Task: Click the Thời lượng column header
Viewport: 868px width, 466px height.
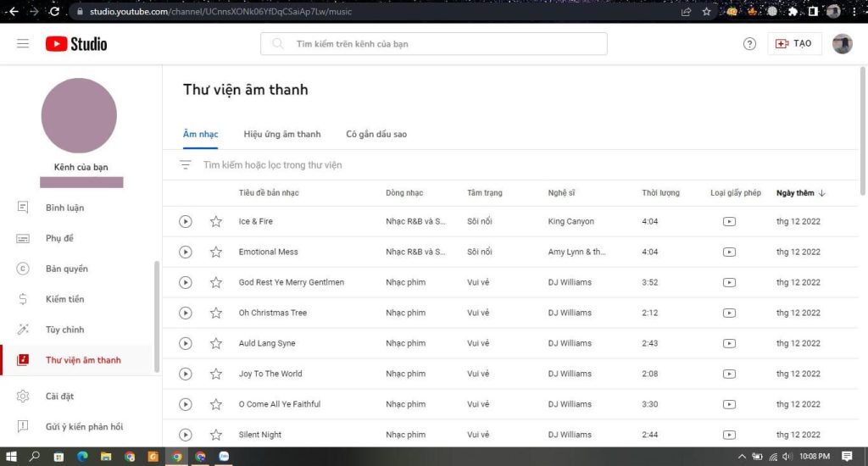Action: click(660, 192)
